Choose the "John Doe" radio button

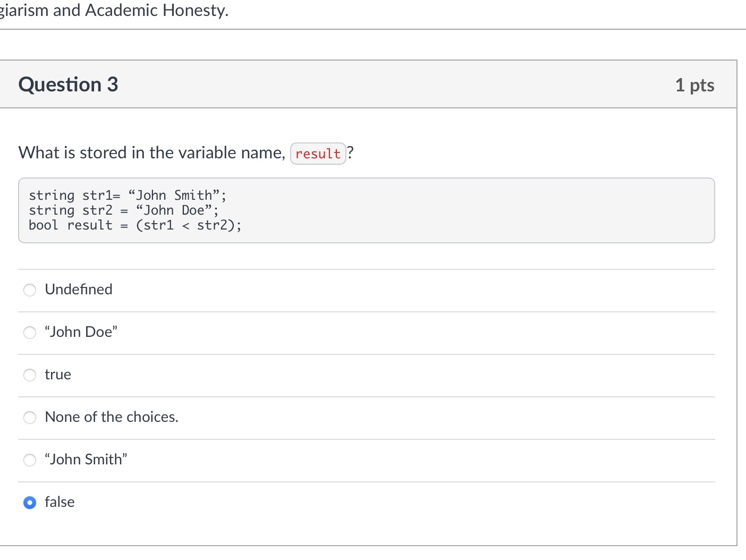click(30, 332)
